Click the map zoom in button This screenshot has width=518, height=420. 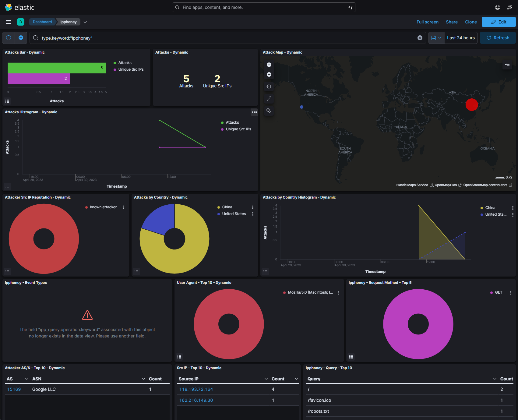269,65
